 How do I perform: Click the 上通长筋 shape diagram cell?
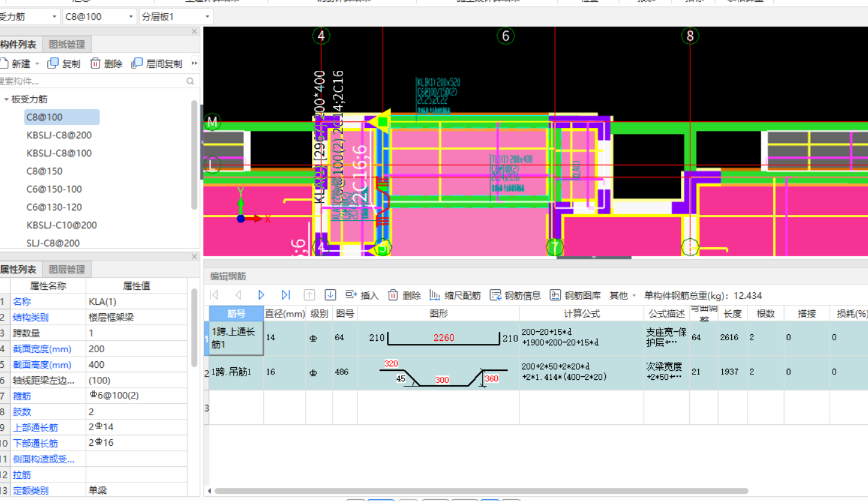point(438,338)
